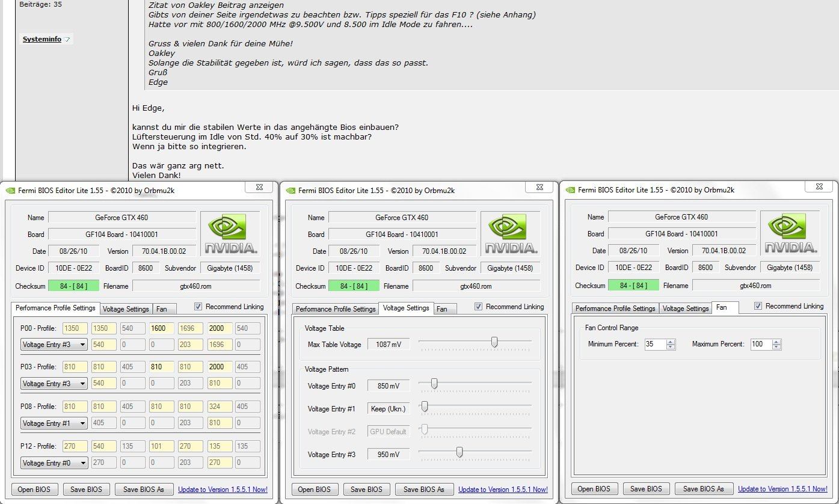Open the Systeminfo link in the forum sidebar
This screenshot has height=504, width=839.
click(41, 39)
